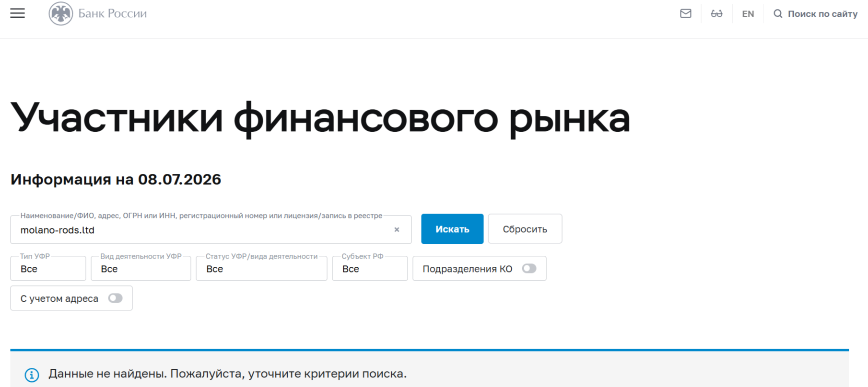
Task: Click the Данные не найдены message text
Action: click(x=227, y=374)
